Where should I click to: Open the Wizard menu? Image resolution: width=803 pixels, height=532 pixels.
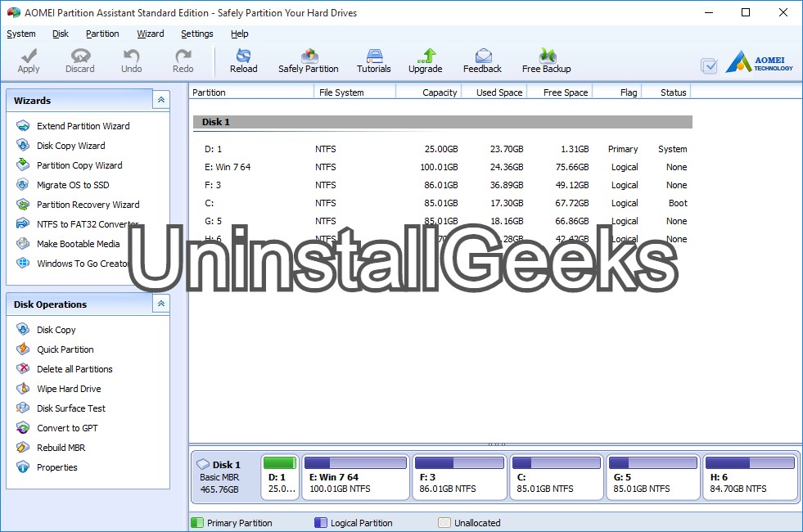coord(150,34)
